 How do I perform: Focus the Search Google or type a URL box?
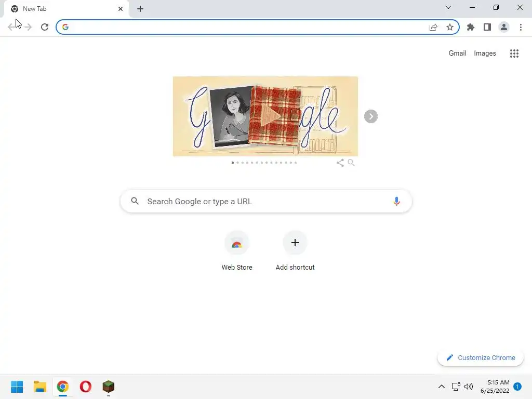[x=266, y=201]
